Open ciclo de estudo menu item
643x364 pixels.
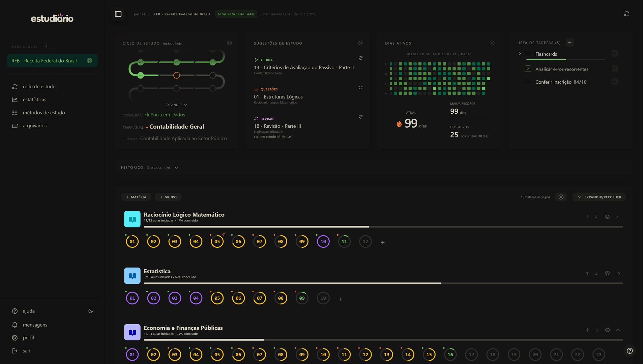click(39, 87)
